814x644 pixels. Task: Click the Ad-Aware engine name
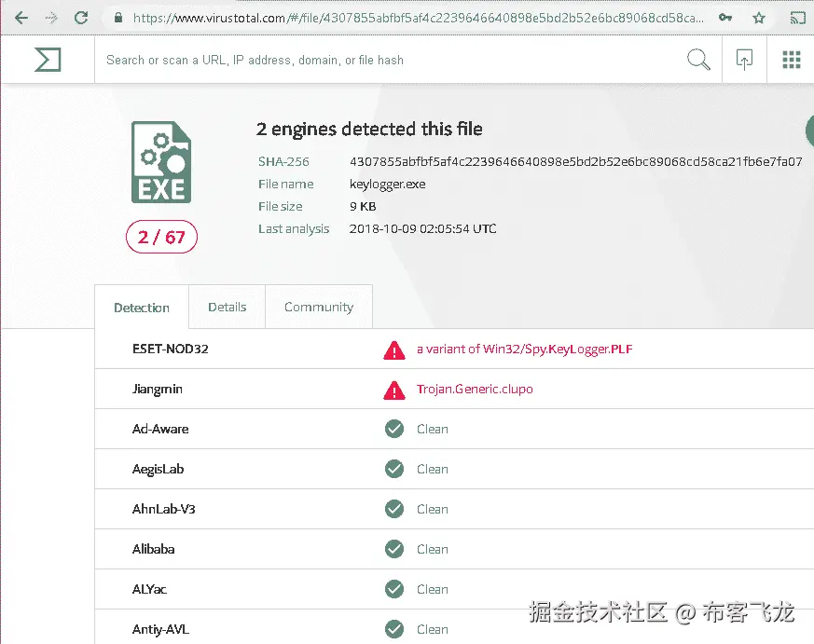coord(160,429)
